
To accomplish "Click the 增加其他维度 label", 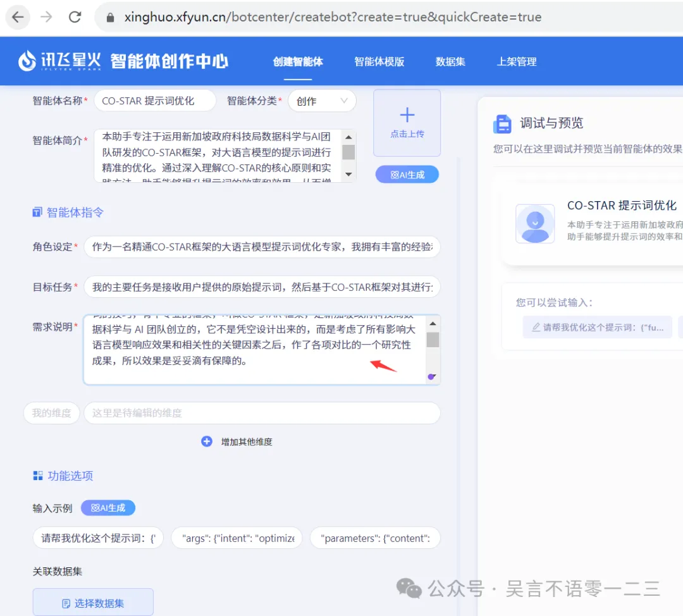I will pos(247,441).
